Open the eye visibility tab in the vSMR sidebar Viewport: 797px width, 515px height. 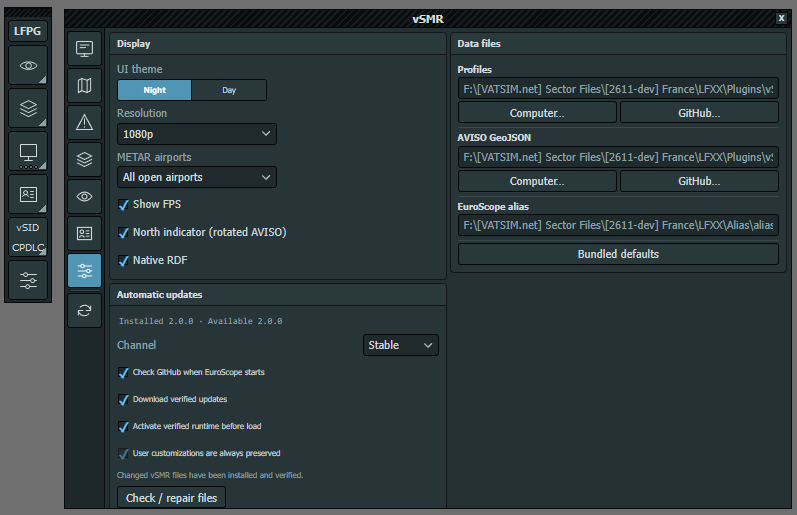[84, 196]
